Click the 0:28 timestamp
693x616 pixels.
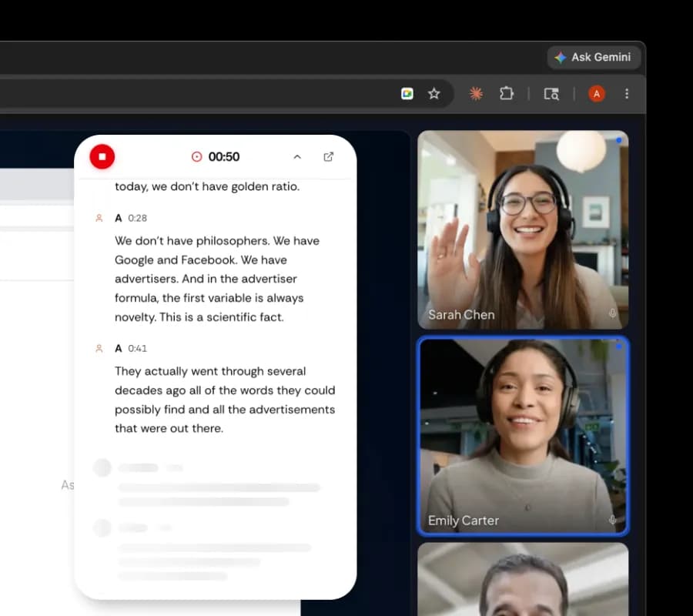pos(138,218)
